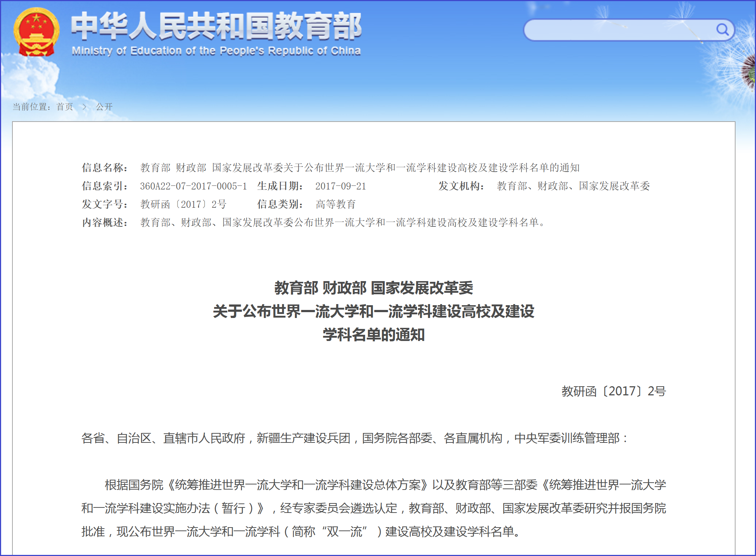Viewport: 756px width, 556px height.
Task: Click the 中华人民共和国教育部 site title
Action: point(216,26)
